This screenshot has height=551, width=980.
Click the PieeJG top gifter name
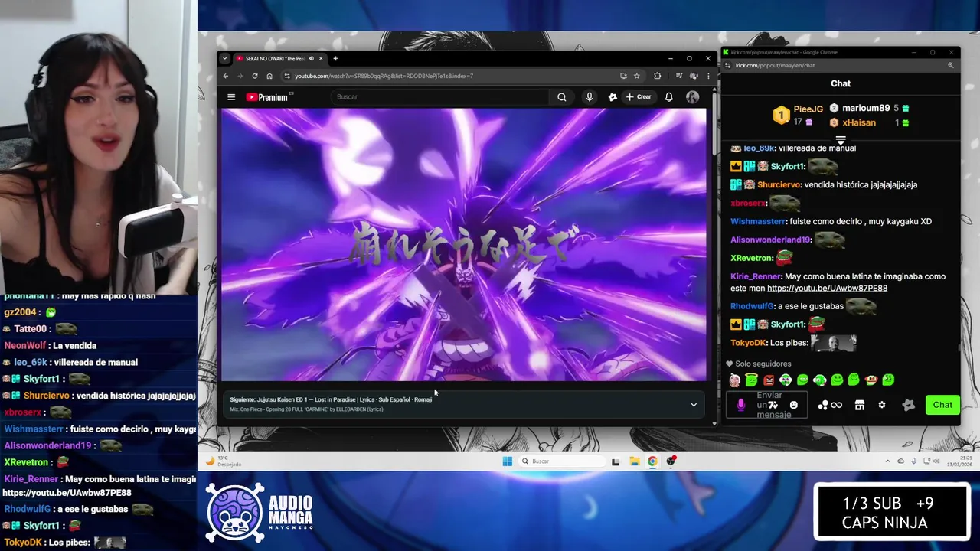808,109
